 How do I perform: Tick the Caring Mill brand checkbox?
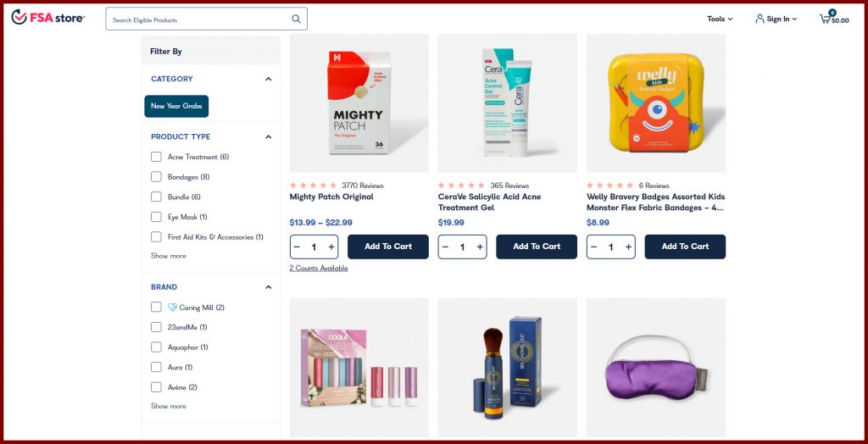156,308
